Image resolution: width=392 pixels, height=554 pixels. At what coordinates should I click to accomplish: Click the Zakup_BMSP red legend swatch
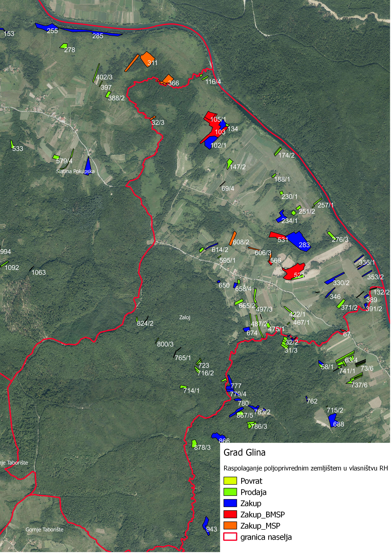[x=230, y=514]
